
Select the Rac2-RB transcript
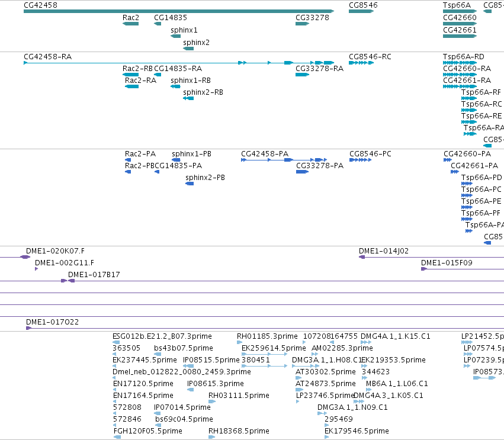point(130,75)
